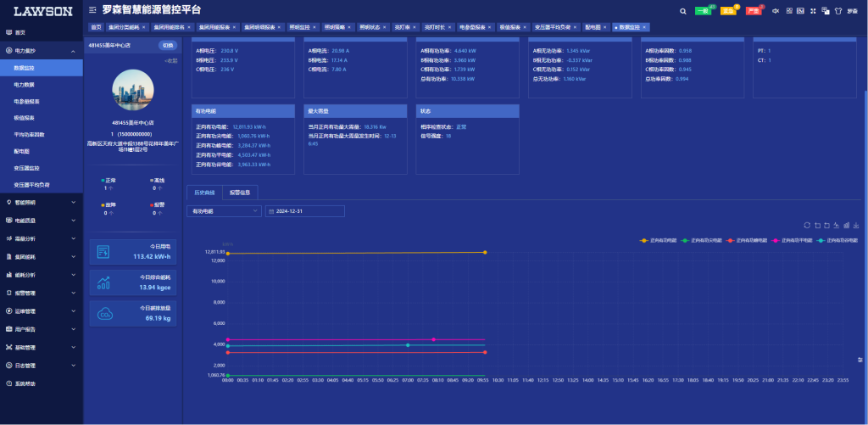868x425 pixels.
Task: Click the 12,811.93 kW·h 正向有功电能 value
Action: tap(251, 127)
